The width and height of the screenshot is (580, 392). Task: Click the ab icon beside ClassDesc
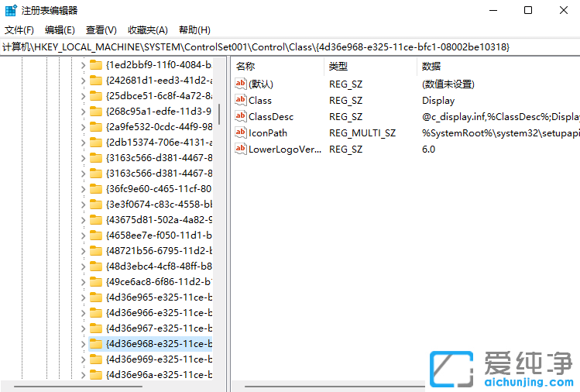[x=240, y=116]
